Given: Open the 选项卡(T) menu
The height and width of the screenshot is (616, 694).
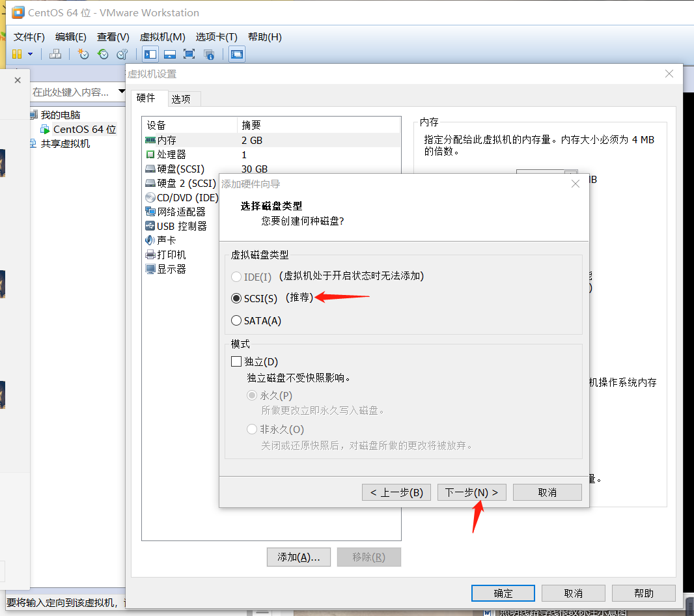Looking at the screenshot, I should tap(216, 36).
